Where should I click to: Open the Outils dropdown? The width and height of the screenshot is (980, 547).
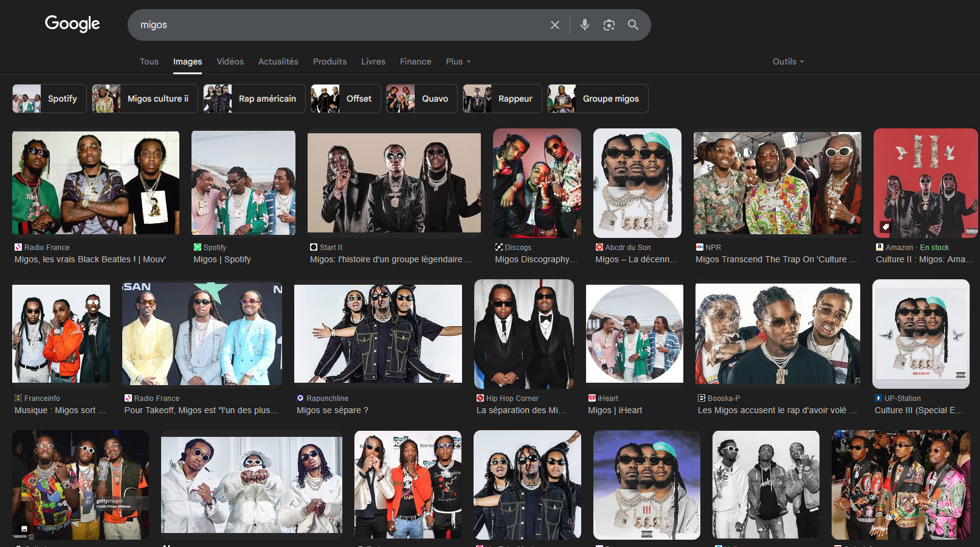click(x=788, y=61)
